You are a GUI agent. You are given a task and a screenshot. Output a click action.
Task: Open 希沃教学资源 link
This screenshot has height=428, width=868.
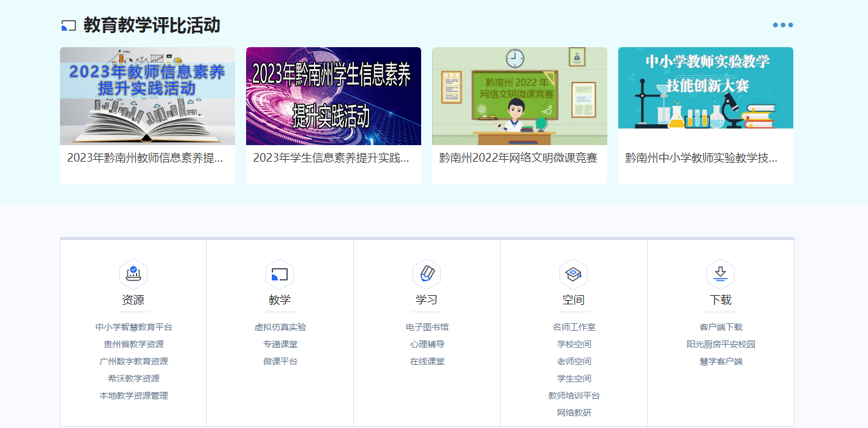(134, 378)
